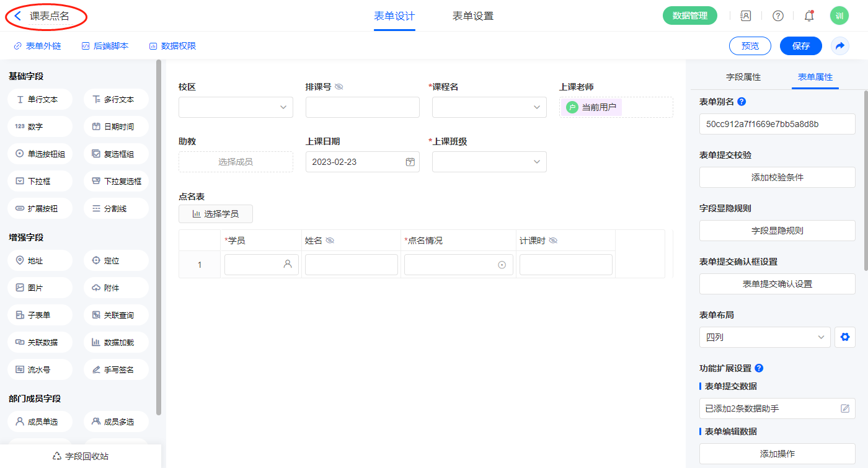The height and width of the screenshot is (468, 868).
Task: Open the help question mark icon
Action: [x=777, y=16]
